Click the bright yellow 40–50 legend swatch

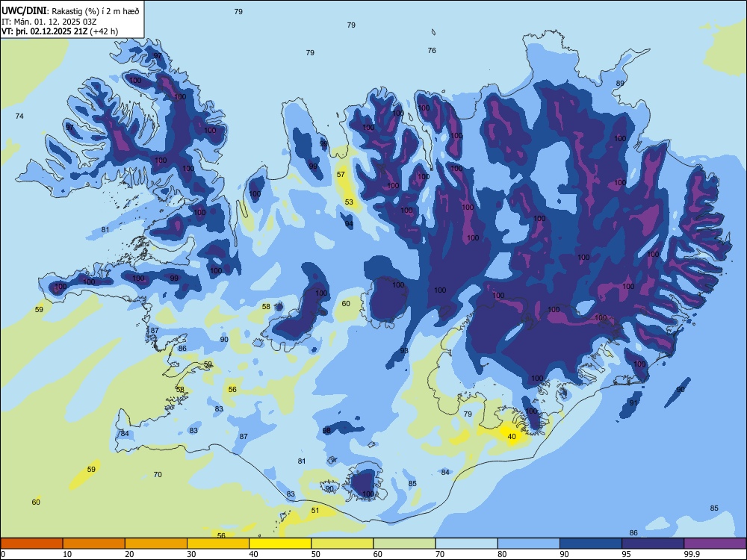point(280,544)
